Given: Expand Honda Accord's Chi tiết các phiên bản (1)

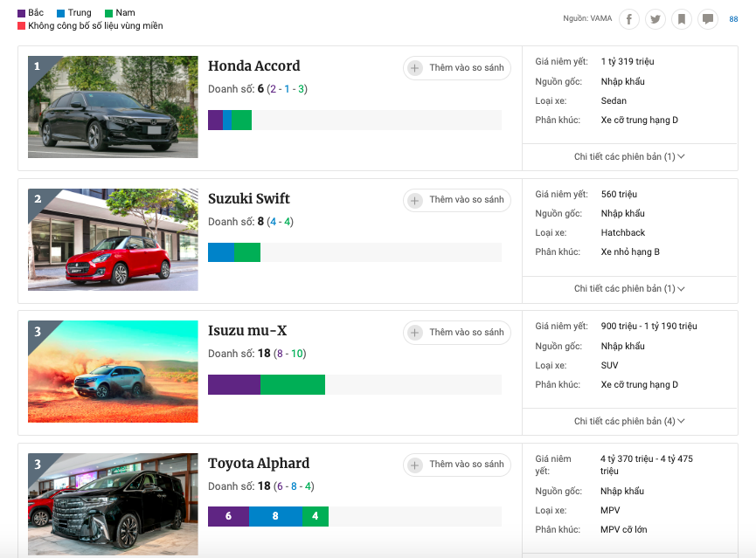Looking at the screenshot, I should point(629,156).
